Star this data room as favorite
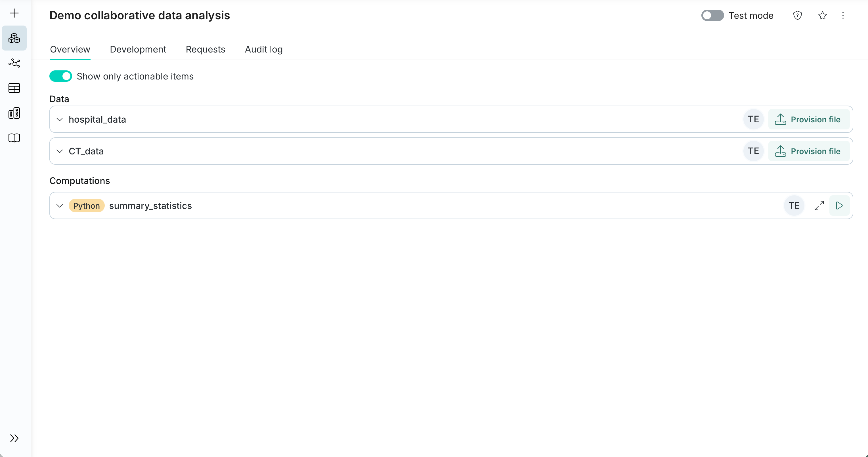The height and width of the screenshot is (457, 868). 822,16
